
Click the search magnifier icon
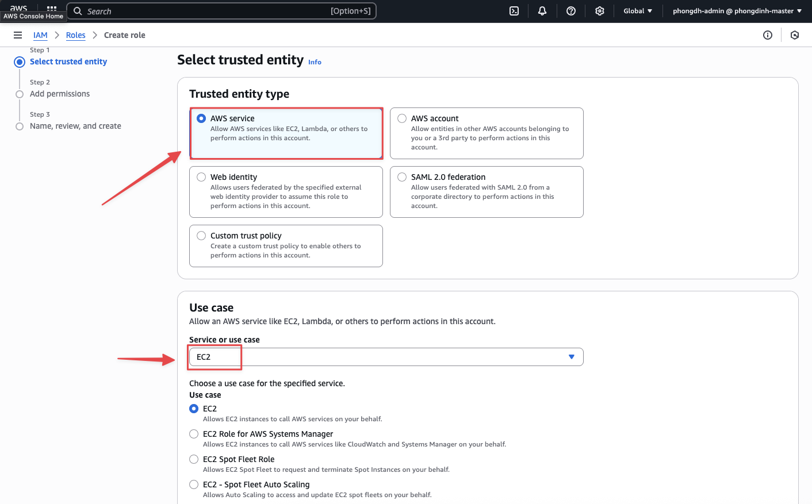(78, 11)
